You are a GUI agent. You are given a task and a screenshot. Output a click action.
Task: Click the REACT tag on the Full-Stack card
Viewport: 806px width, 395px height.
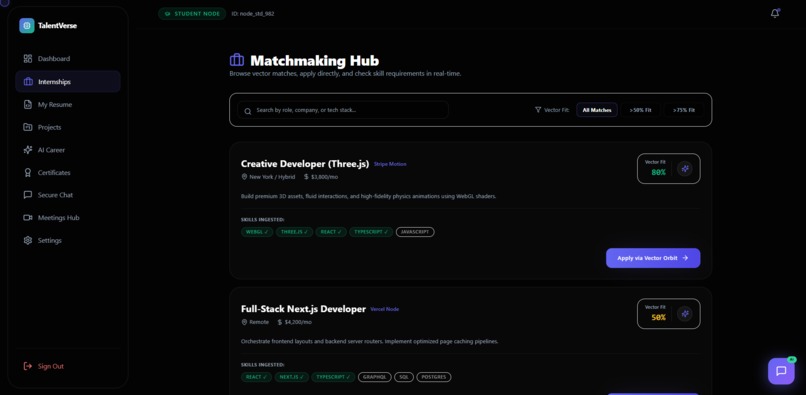[257, 377]
